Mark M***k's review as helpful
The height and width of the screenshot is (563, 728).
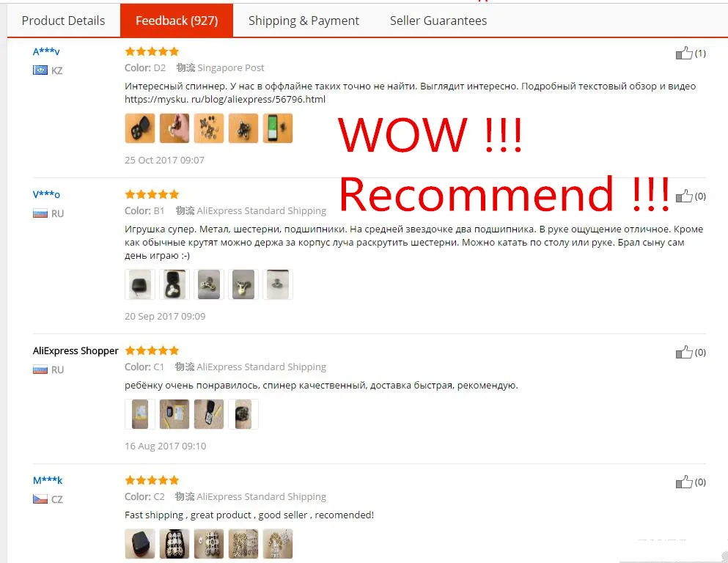684,482
